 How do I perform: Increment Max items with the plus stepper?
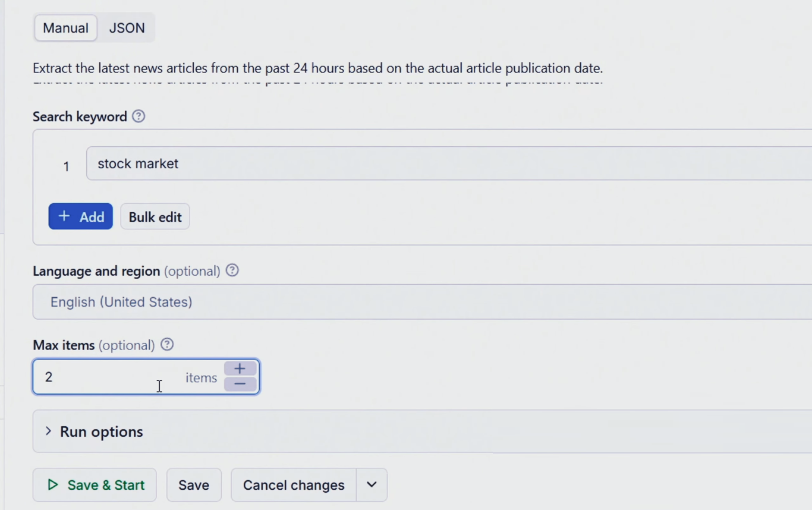(240, 369)
